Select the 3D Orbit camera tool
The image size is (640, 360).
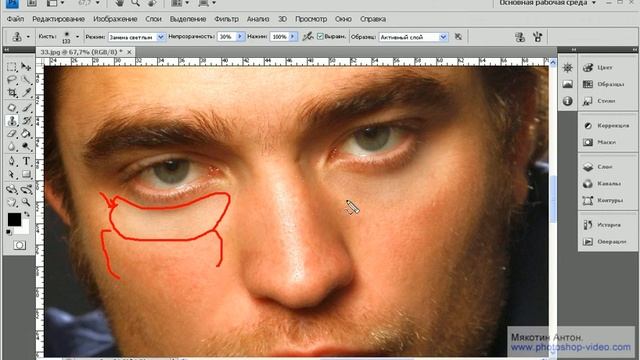pos(27,189)
